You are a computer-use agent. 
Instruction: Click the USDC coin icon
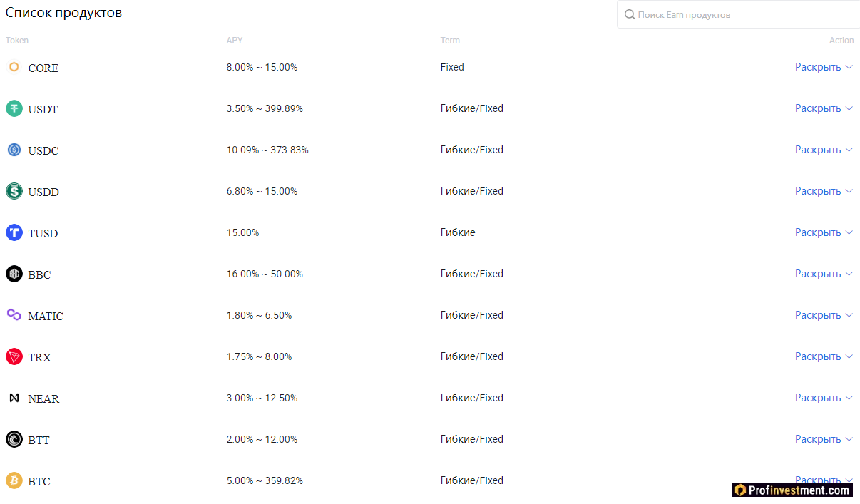(14, 150)
